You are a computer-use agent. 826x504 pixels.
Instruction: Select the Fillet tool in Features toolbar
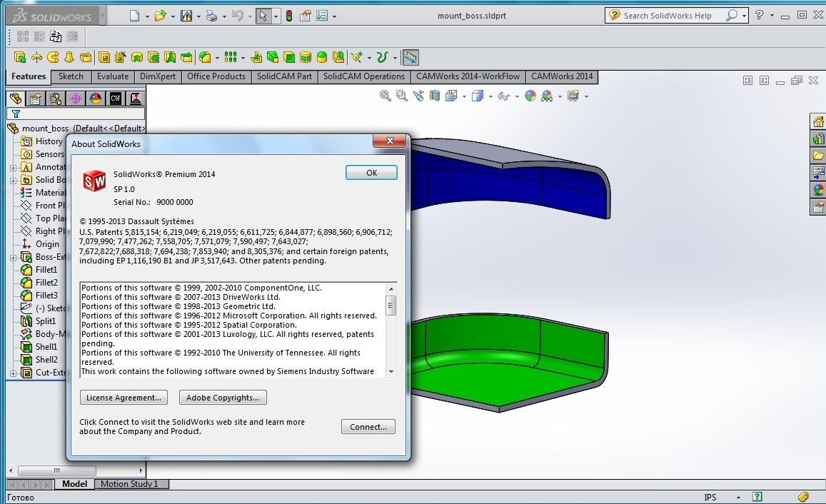point(205,57)
